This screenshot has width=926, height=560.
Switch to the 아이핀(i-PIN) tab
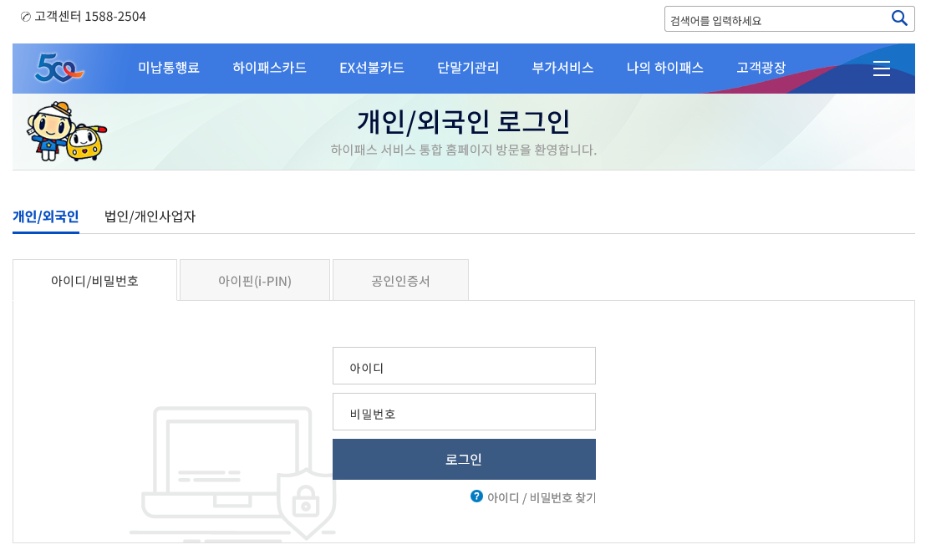[x=255, y=281]
